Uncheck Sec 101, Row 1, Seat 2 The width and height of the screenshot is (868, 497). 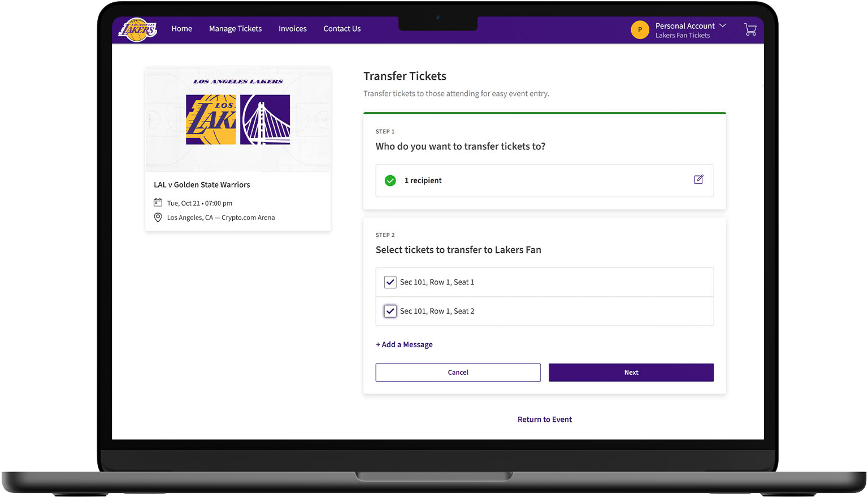[390, 311]
